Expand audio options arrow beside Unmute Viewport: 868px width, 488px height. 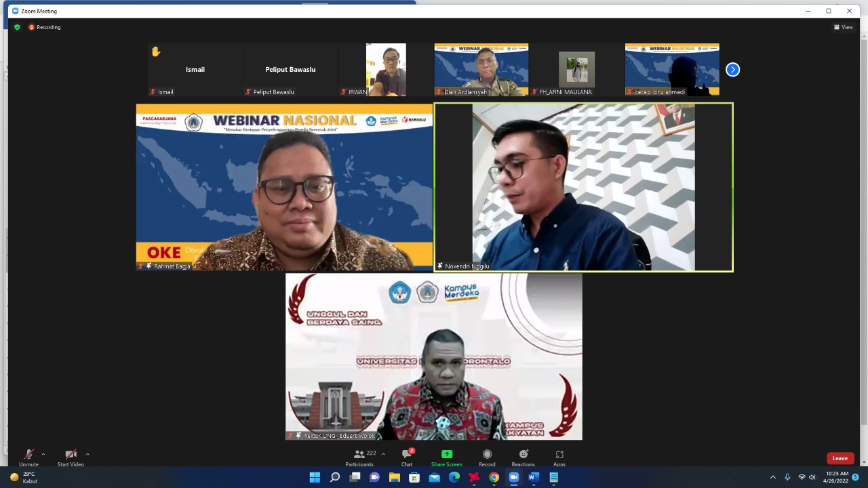[43, 454]
